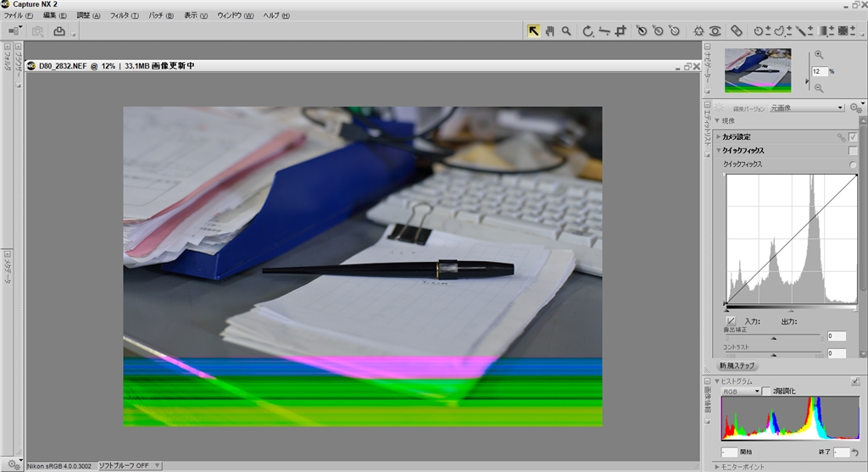Image resolution: width=868 pixels, height=472 pixels.
Task: Open the RGB channel dropdown
Action: click(741, 391)
